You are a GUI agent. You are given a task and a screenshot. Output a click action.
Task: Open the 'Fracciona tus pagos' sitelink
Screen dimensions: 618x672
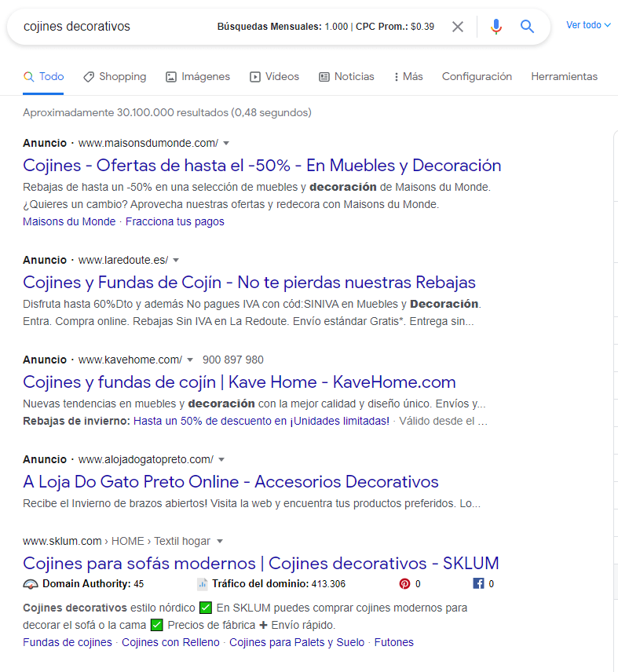[175, 221]
